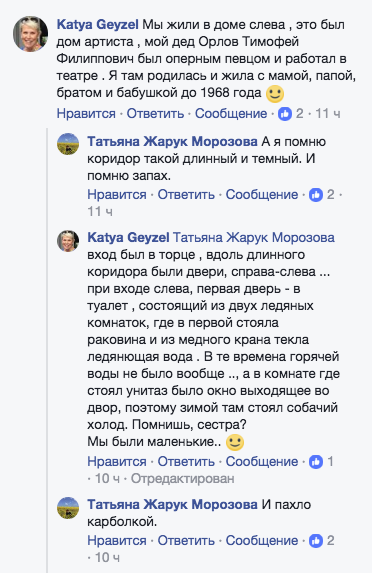This screenshot has height=573, width=372.
Task: Open Katya Geyzel name link in top comment
Action: (98, 25)
